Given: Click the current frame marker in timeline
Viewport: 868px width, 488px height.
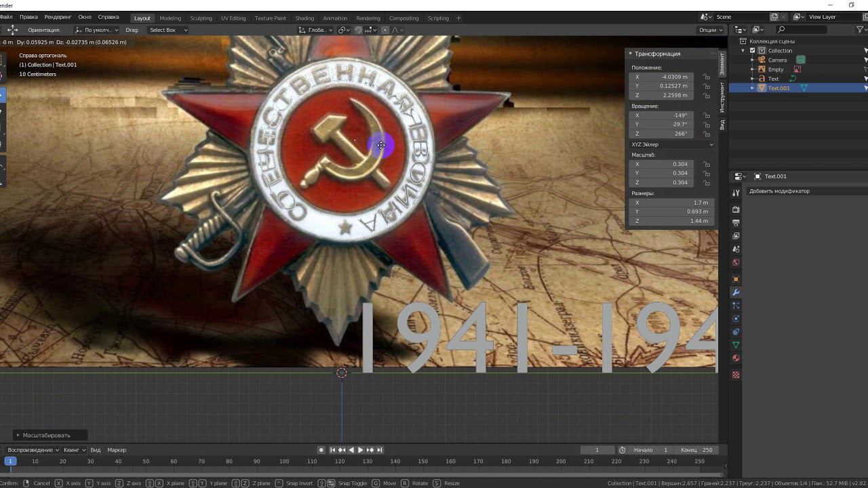Looking at the screenshot, I should coord(10,462).
